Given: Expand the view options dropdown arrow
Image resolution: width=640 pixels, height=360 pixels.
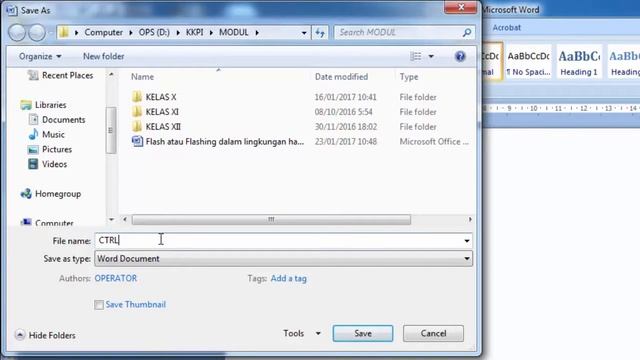Looking at the screenshot, I should click(431, 56).
